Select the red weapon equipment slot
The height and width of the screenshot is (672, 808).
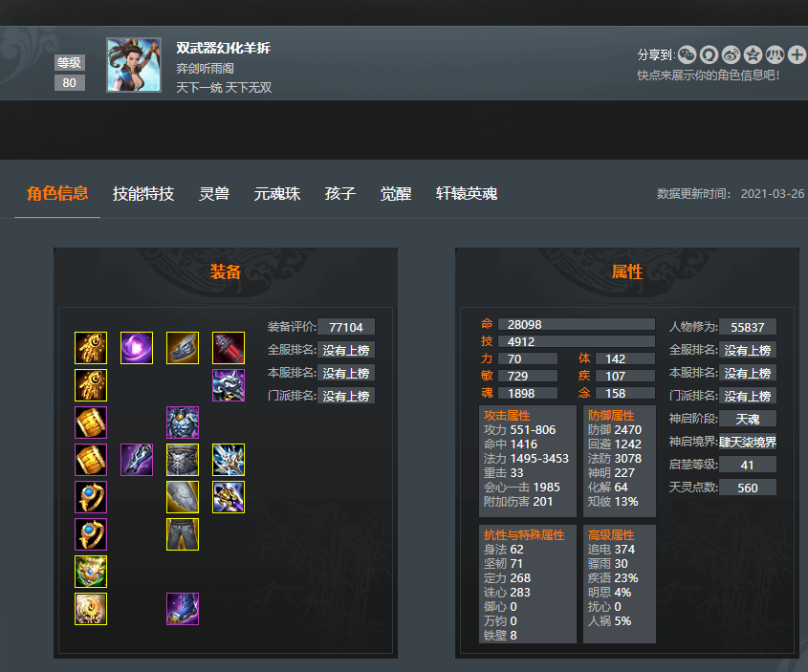pos(229,348)
